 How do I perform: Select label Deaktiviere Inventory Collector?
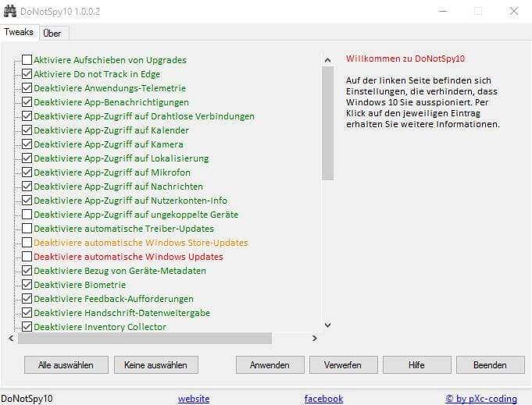100,327
